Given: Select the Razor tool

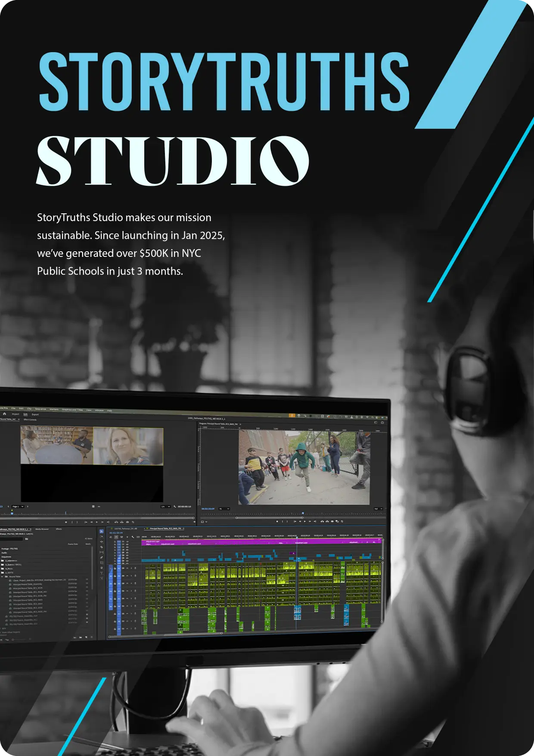Looking at the screenshot, I should [102, 547].
